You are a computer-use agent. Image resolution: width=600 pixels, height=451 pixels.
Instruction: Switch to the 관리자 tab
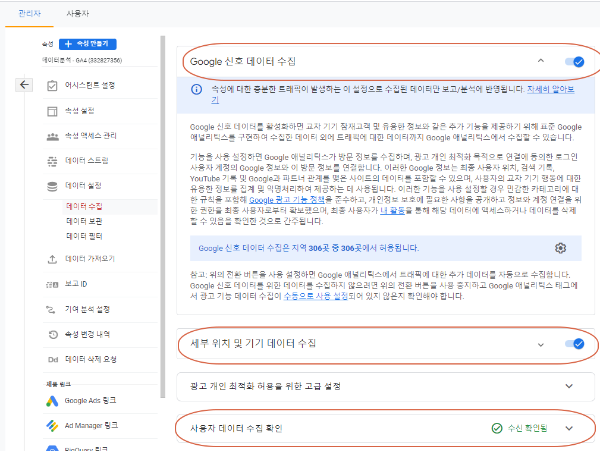point(29,14)
